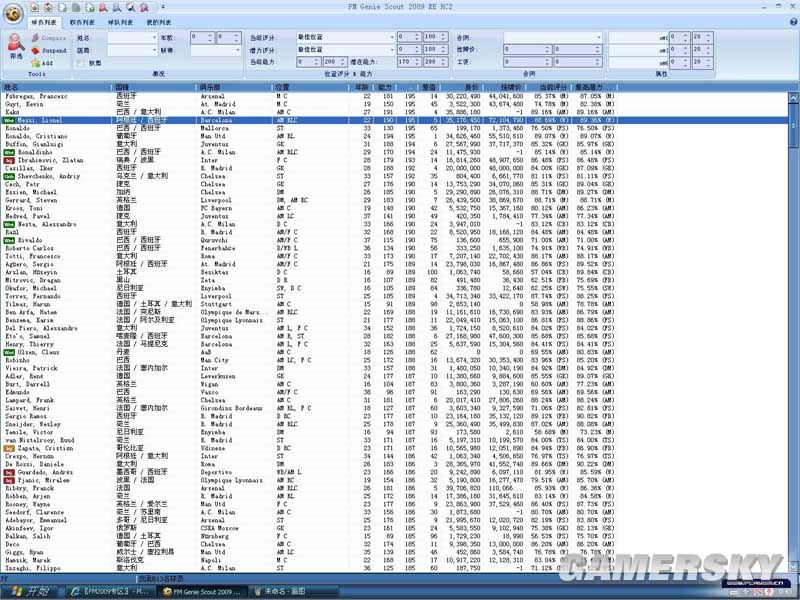Select the Rooney, Wayne row

394,504
